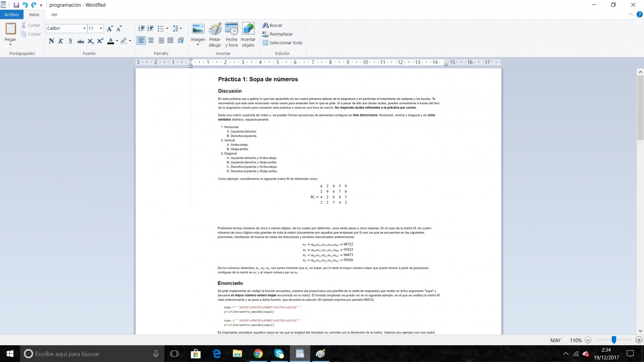Image resolution: width=644 pixels, height=362 pixels.
Task: Click the zoom out minus button
Action: pyautogui.click(x=588, y=340)
